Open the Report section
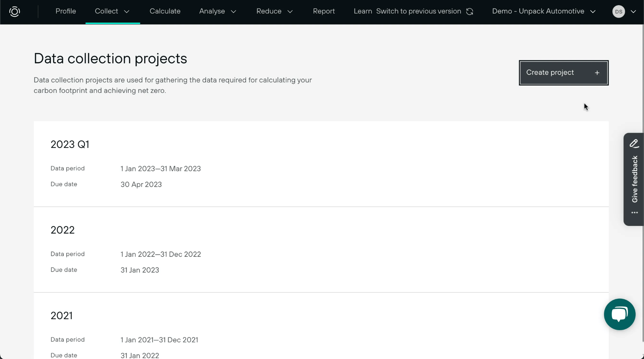The width and height of the screenshot is (644, 359). (x=324, y=11)
